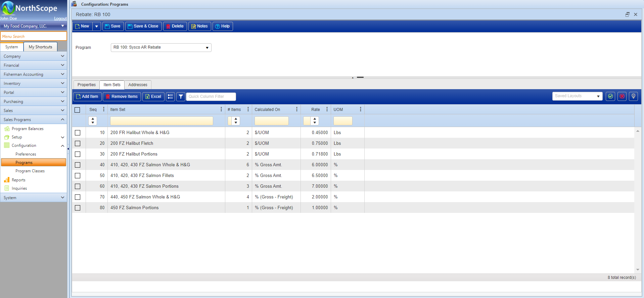Click the pin location layout icon
This screenshot has height=298, width=644.
[633, 96]
